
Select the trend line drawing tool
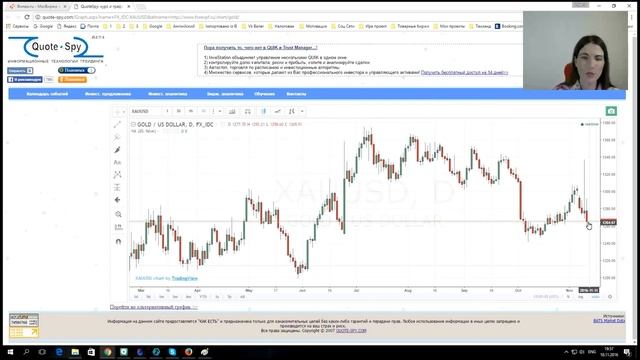pos(118,124)
